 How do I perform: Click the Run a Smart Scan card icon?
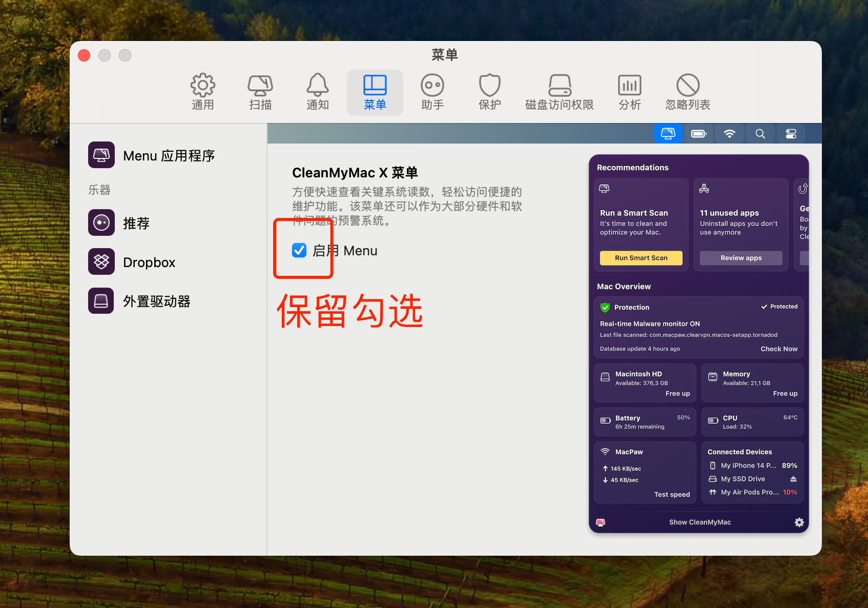(x=604, y=189)
